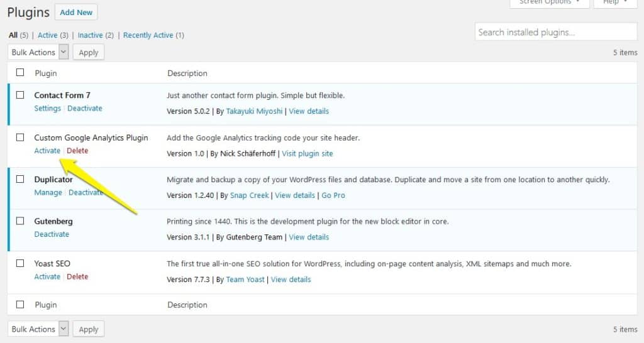Click the Add New plugin button
This screenshot has height=343, width=644.
(x=76, y=13)
